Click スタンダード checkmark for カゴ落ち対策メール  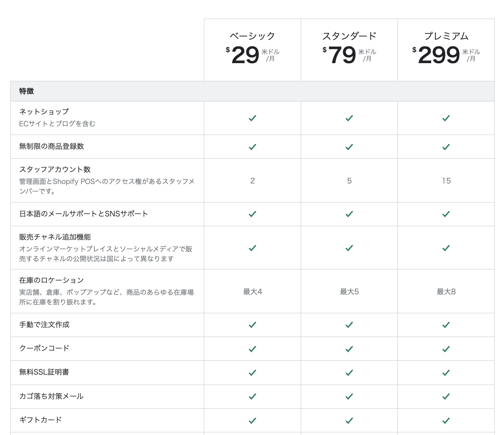click(x=349, y=396)
